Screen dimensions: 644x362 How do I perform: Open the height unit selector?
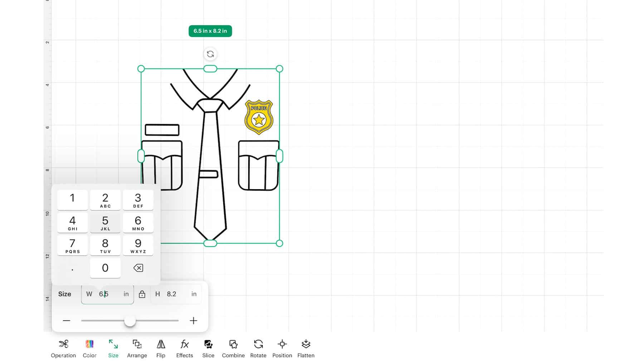tap(194, 294)
